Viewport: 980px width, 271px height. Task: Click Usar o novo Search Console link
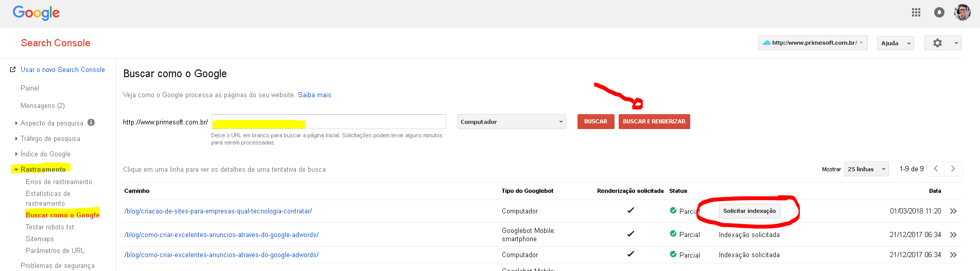[63, 69]
